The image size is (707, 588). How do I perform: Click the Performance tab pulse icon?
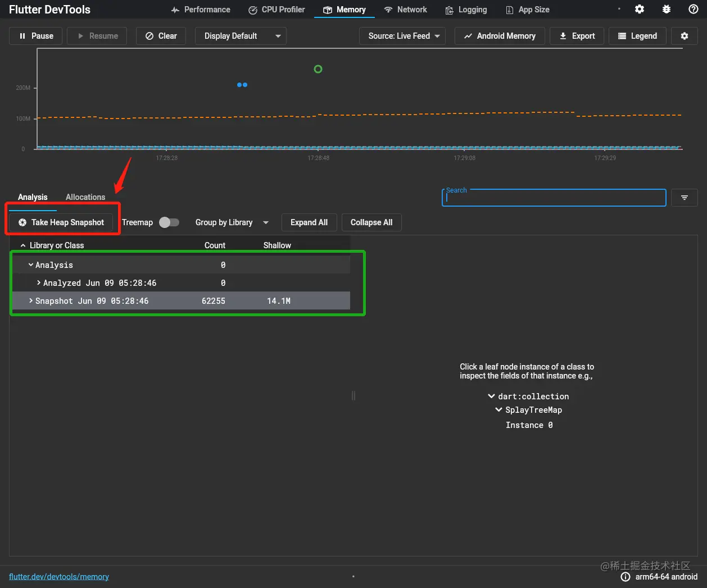pos(175,10)
